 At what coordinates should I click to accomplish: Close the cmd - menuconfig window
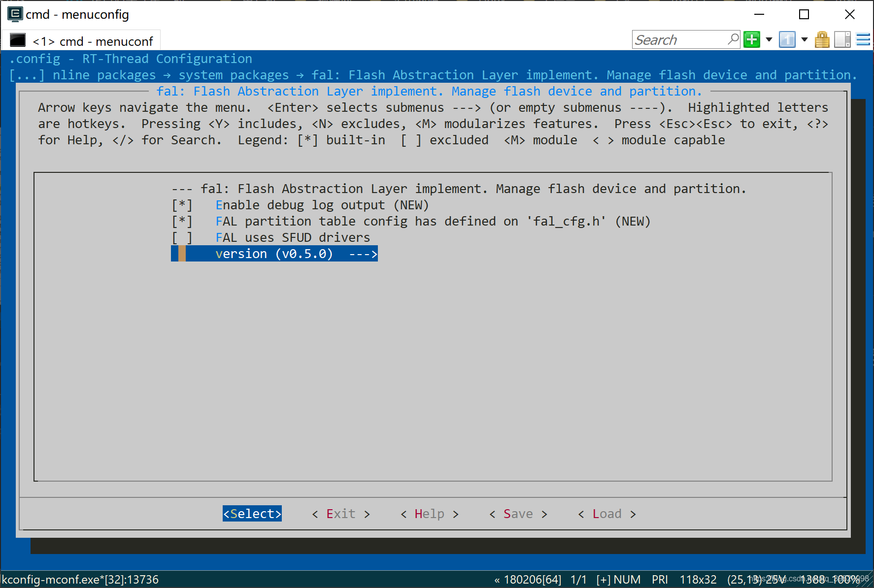850,14
